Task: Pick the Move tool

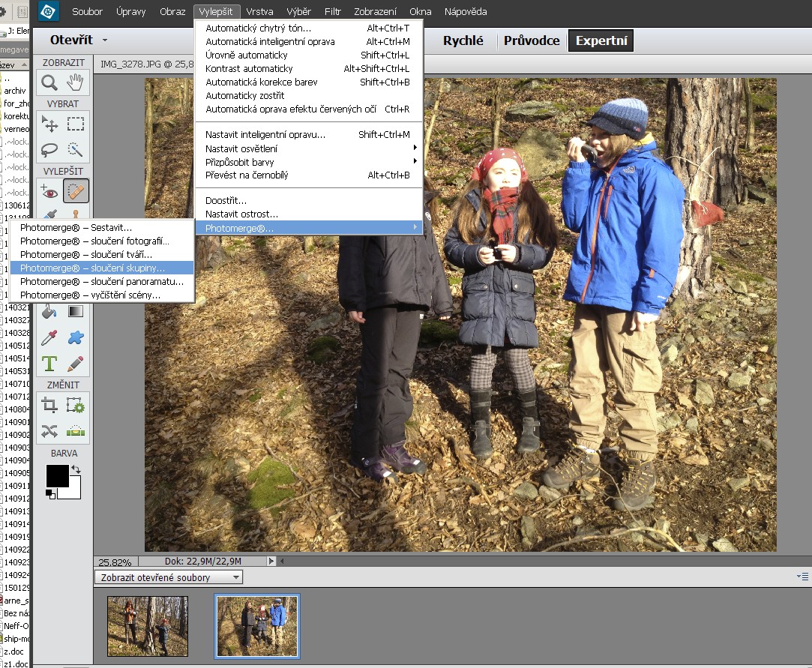Action: tap(49, 124)
